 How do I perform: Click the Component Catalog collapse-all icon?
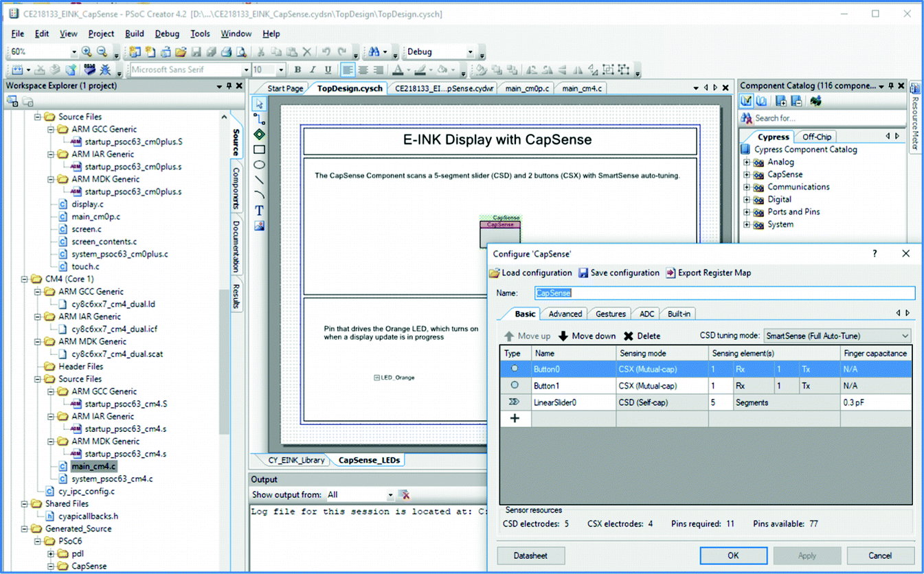tap(796, 102)
